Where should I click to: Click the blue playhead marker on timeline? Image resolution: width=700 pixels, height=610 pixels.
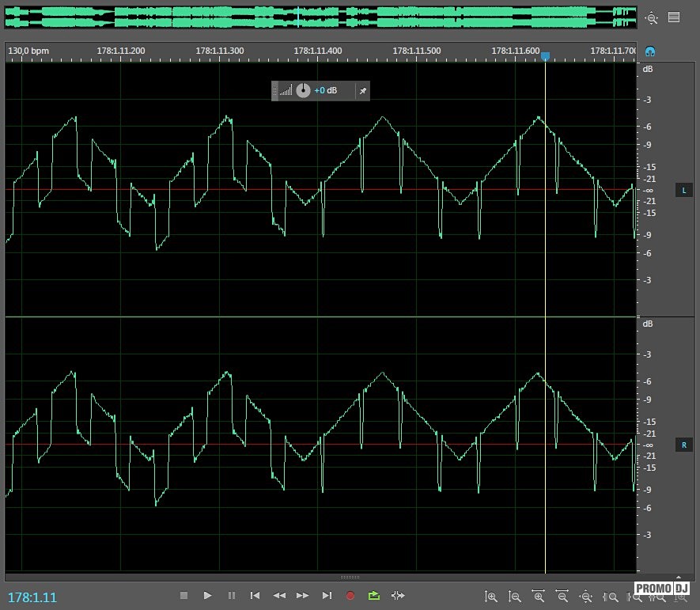pos(546,55)
